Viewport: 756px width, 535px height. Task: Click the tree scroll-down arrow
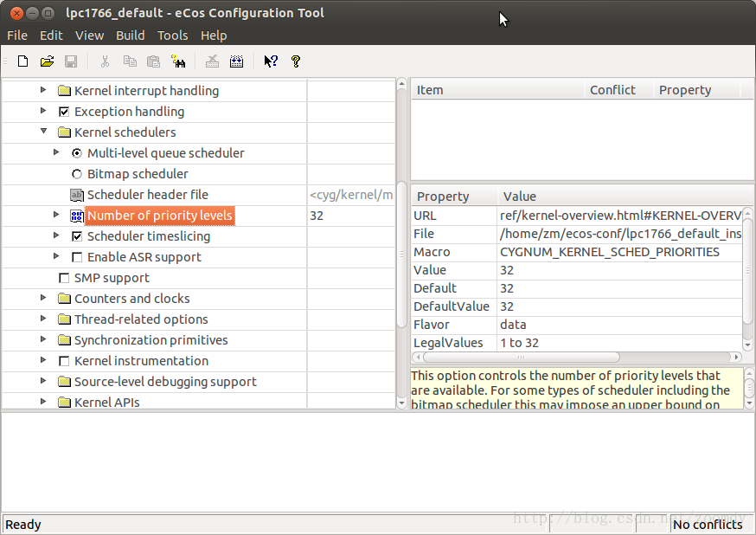(401, 403)
